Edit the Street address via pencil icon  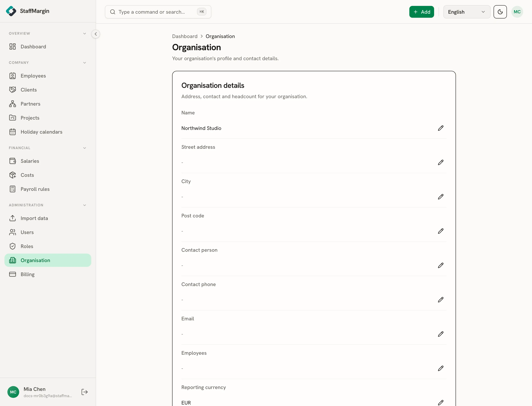click(x=441, y=162)
